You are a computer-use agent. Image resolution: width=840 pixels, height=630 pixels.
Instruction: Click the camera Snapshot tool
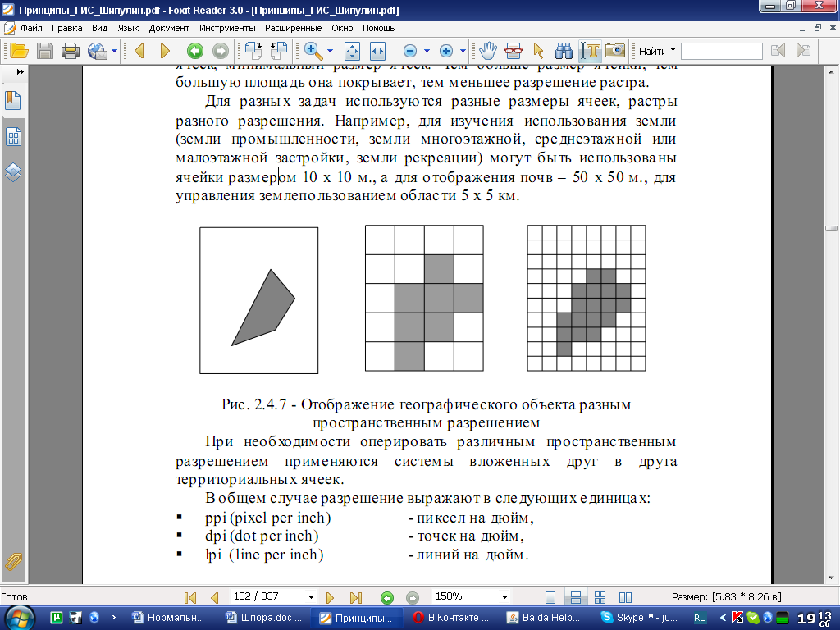coord(615,51)
